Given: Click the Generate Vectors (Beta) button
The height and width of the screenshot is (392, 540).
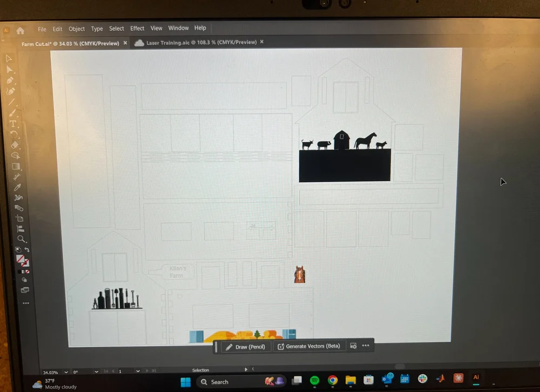Looking at the screenshot, I should [309, 346].
